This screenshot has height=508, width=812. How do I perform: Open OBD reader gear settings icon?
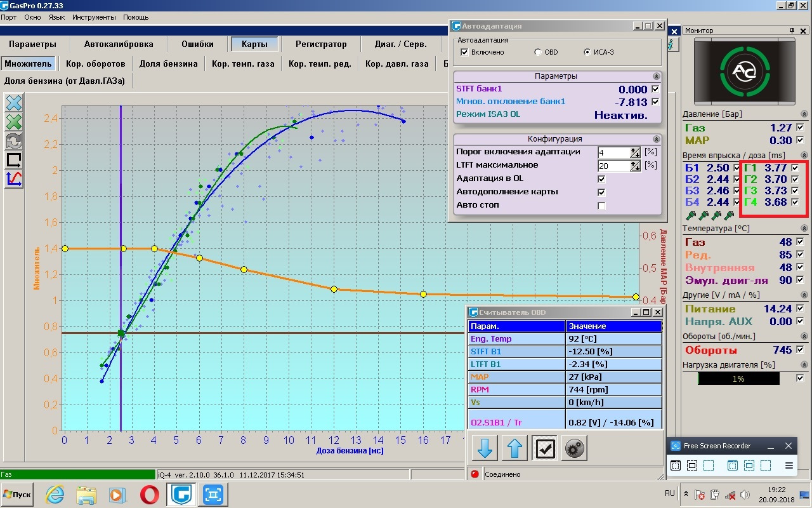575,448
